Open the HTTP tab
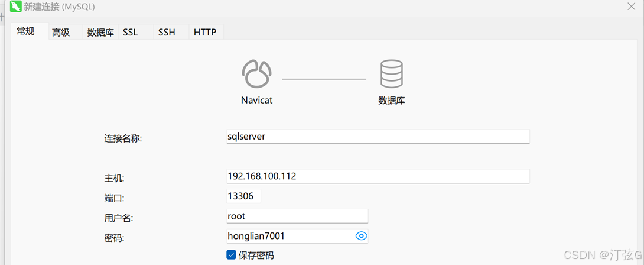The width and height of the screenshot is (644, 265). tap(206, 33)
